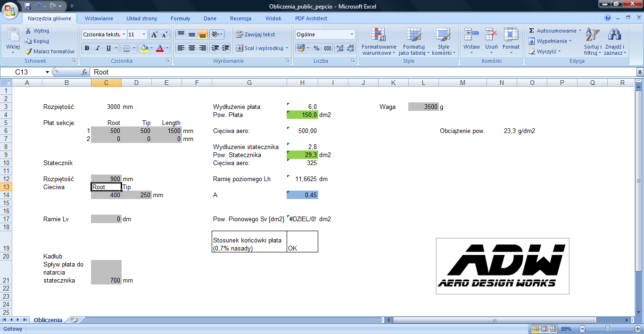This screenshot has height=334, width=644.
Task: Click the zoom slider handle
Action: point(607,329)
